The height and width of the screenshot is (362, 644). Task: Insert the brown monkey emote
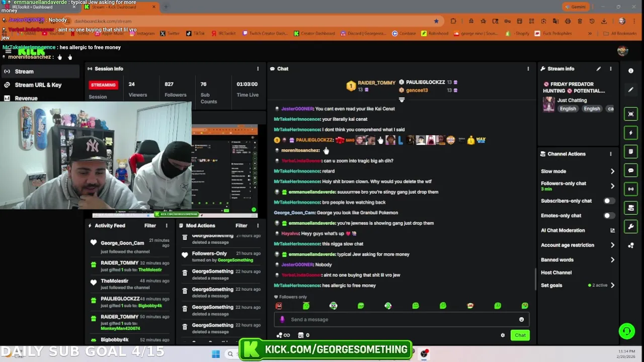[470, 306]
